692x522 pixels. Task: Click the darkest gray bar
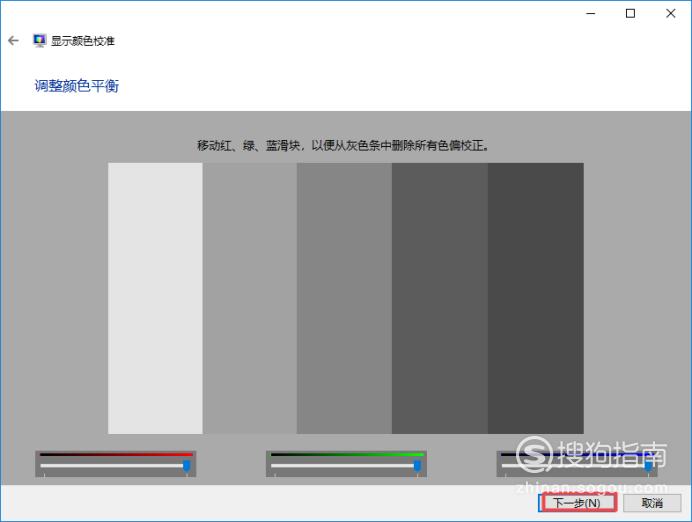[x=536, y=298]
